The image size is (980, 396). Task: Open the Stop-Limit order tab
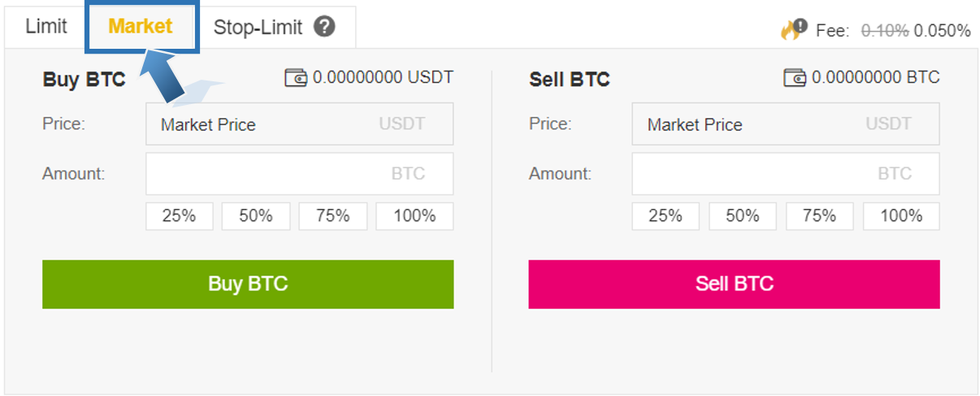tap(258, 27)
